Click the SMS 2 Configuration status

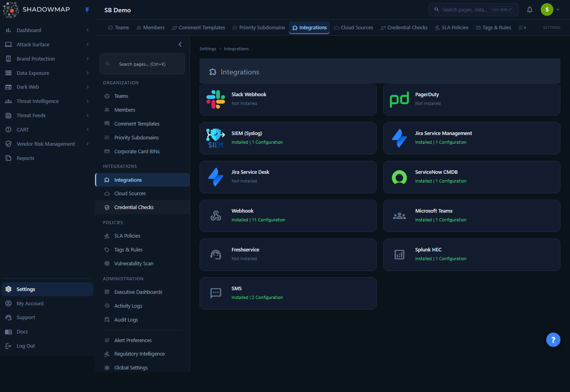pyautogui.click(x=257, y=297)
